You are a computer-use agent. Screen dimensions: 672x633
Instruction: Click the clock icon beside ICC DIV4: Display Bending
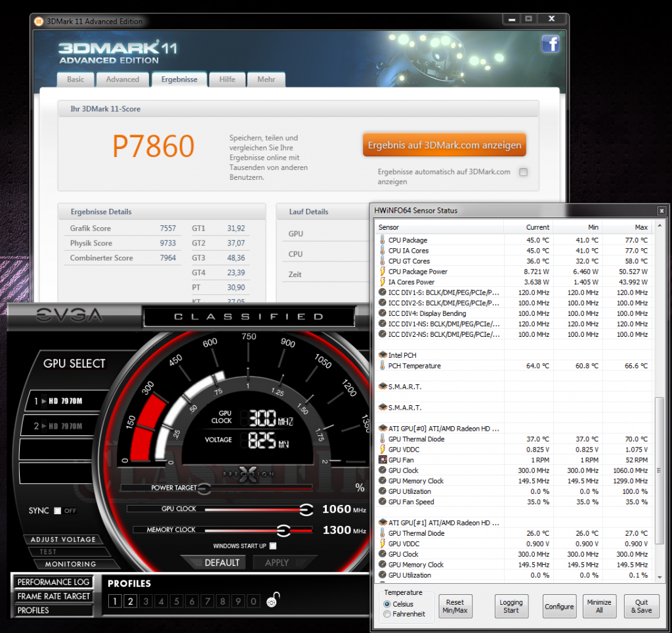point(383,313)
